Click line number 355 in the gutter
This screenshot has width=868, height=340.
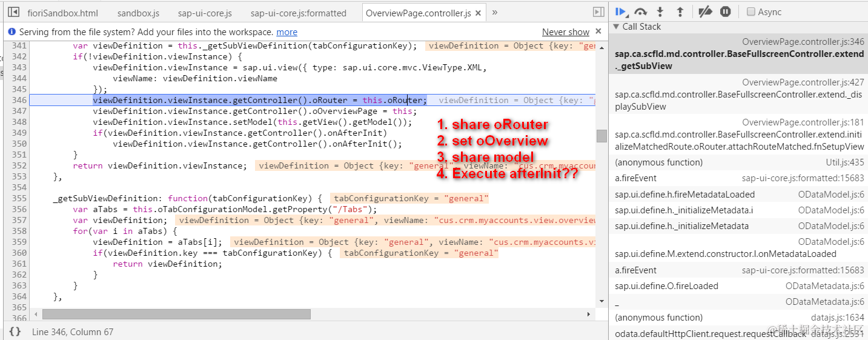[x=19, y=198]
